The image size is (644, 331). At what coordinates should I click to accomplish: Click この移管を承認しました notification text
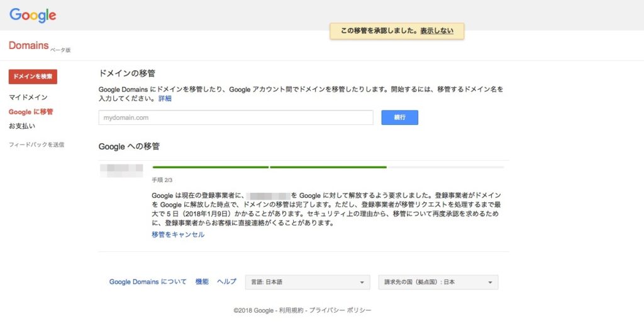379,31
